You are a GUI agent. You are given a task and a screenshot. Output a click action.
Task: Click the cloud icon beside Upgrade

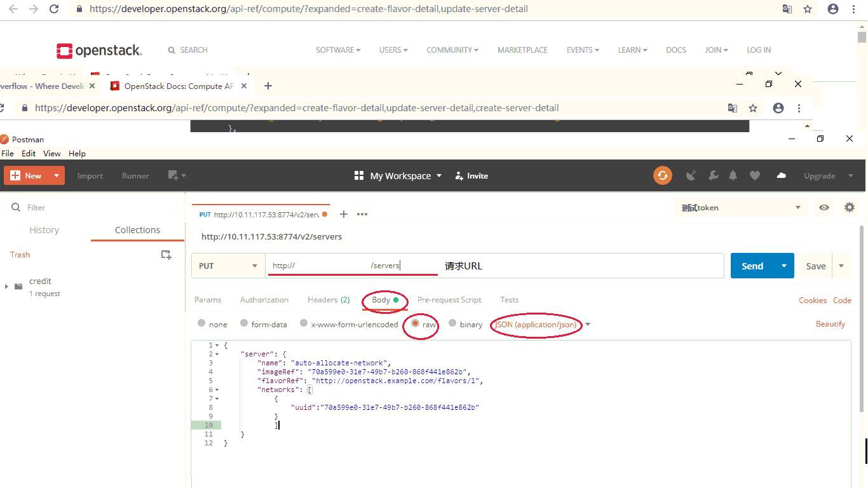782,176
